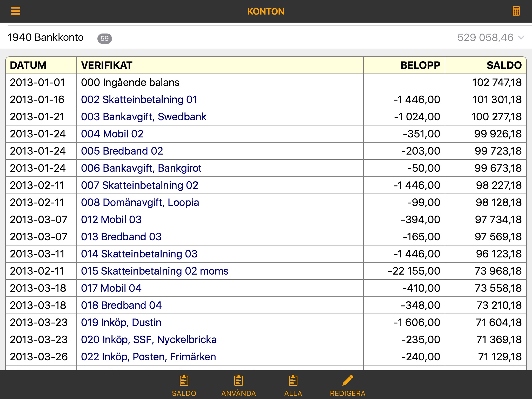Open the hamburger menu

coord(16,11)
